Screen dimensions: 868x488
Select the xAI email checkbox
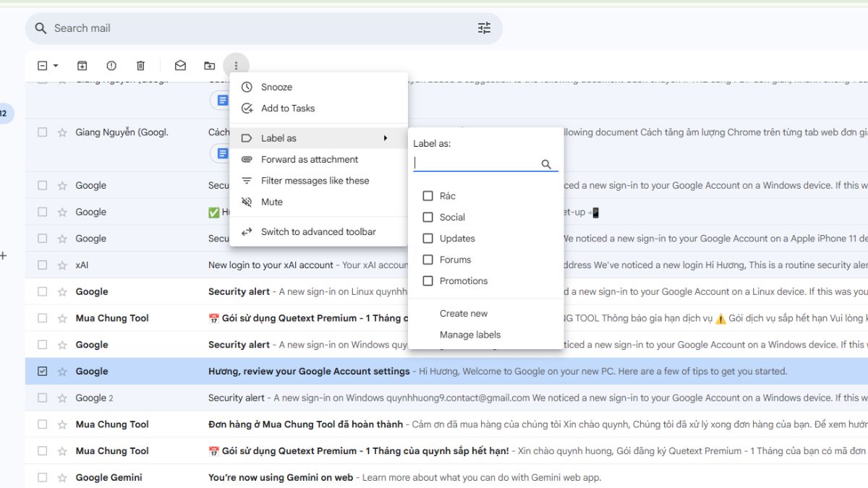pyautogui.click(x=42, y=265)
